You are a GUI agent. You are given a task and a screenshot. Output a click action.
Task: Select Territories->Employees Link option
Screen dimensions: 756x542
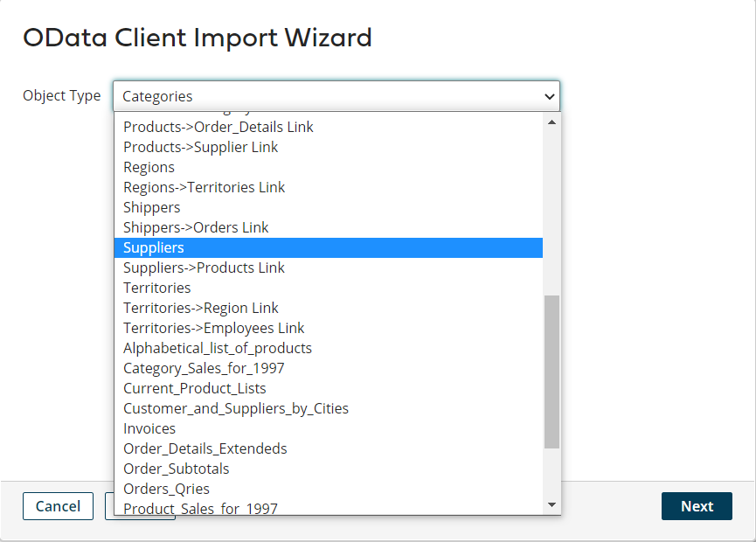[213, 328]
